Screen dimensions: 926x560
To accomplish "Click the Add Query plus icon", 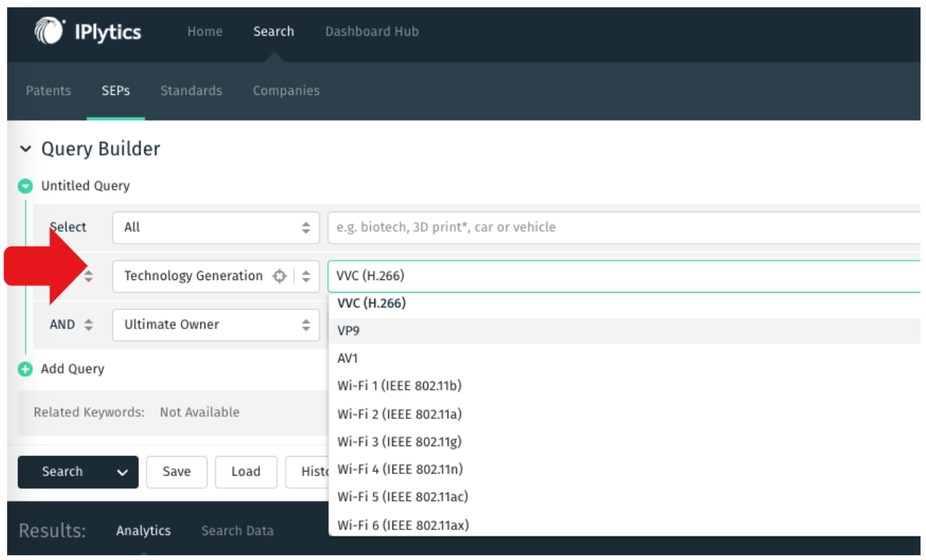I will point(26,369).
